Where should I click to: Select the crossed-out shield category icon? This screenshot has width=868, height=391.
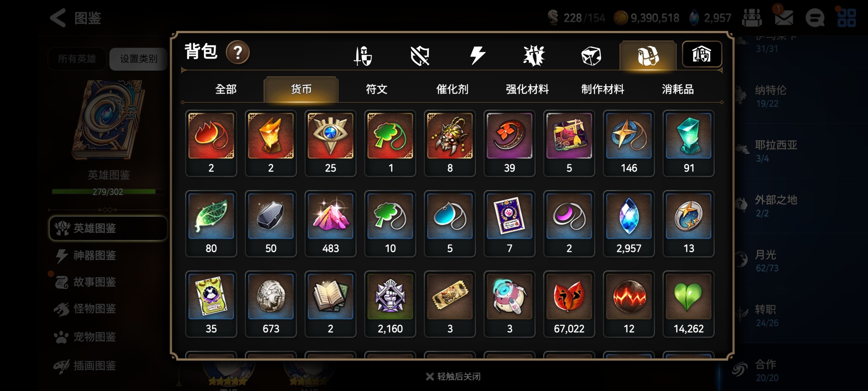420,56
